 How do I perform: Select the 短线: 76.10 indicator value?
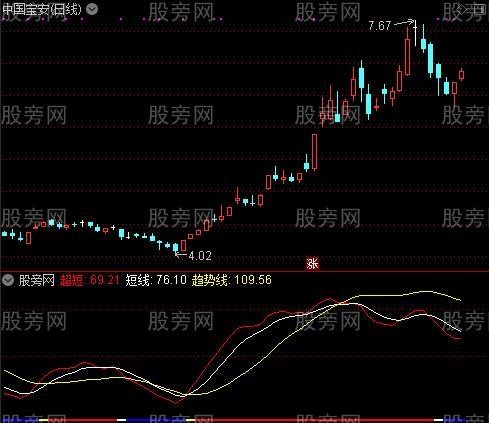pyautogui.click(x=156, y=280)
